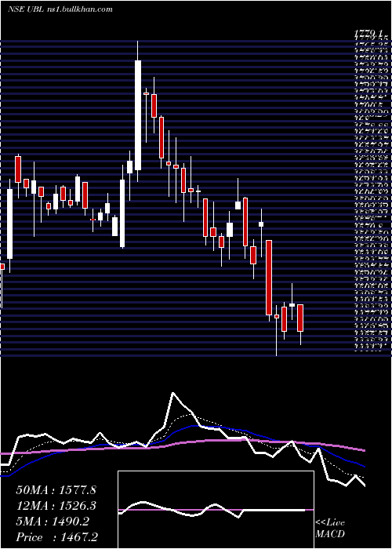This screenshot has height=549, width=392.
Task: Click the last red candlestick at right
Action: (x=300, y=318)
